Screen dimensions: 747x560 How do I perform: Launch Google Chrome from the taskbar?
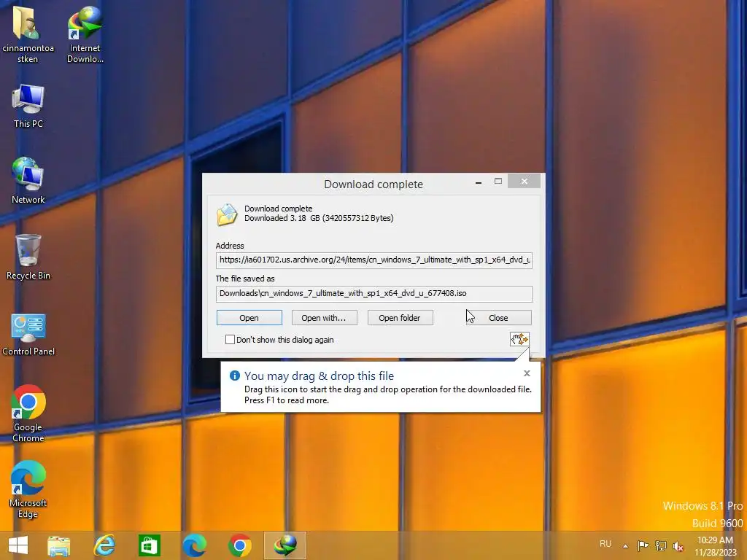239,545
